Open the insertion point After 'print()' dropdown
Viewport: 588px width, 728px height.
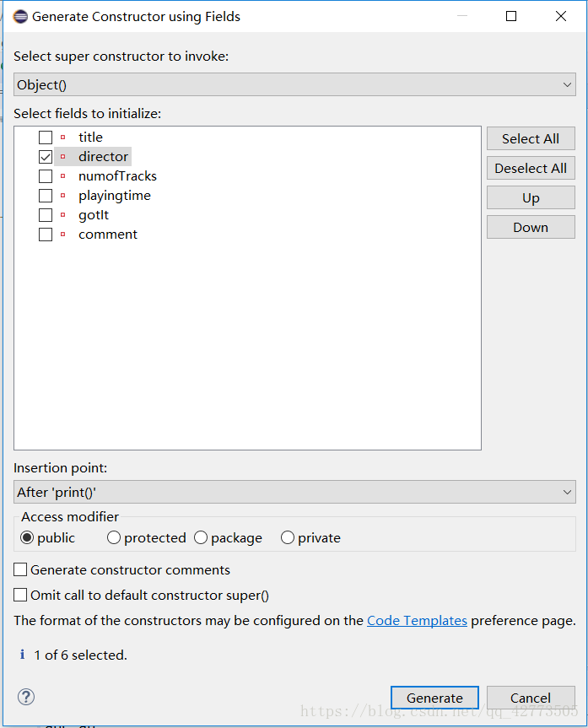[294, 492]
